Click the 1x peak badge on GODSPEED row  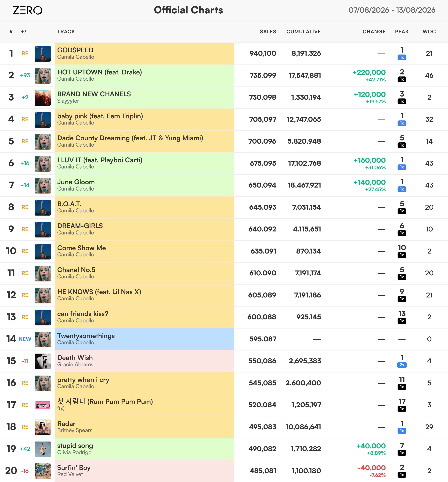402,57
